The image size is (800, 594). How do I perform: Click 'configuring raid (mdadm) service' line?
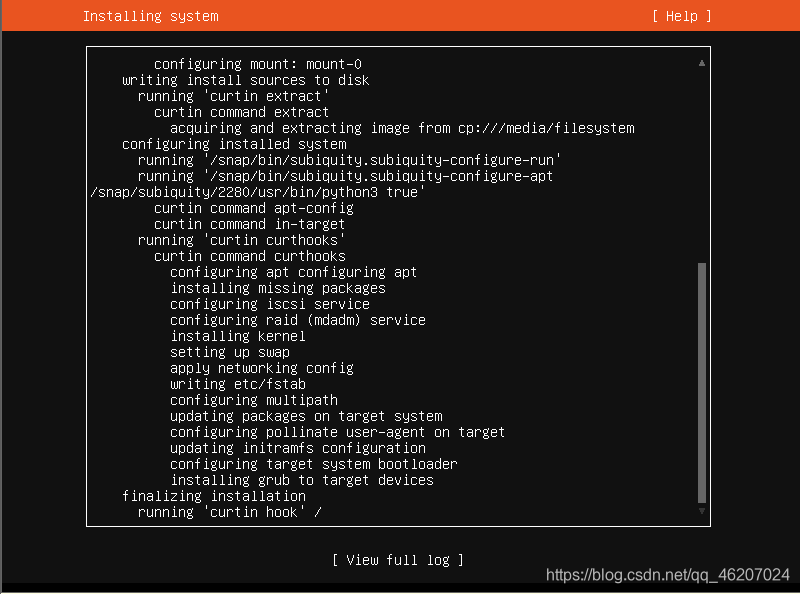(x=298, y=320)
